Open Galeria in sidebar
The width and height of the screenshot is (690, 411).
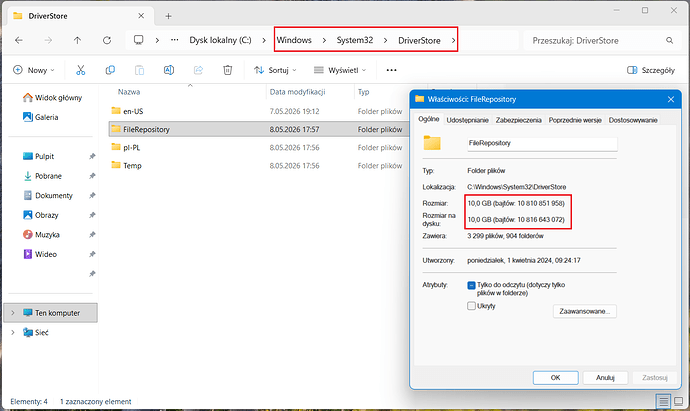[x=40, y=117]
